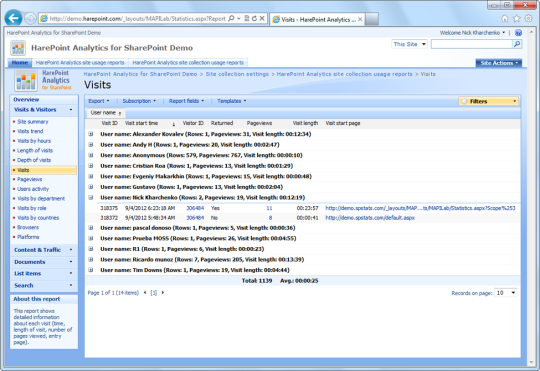Image resolution: width=540 pixels, height=371 pixels.
Task: Expand the Gustavo group row
Action: coord(91,187)
